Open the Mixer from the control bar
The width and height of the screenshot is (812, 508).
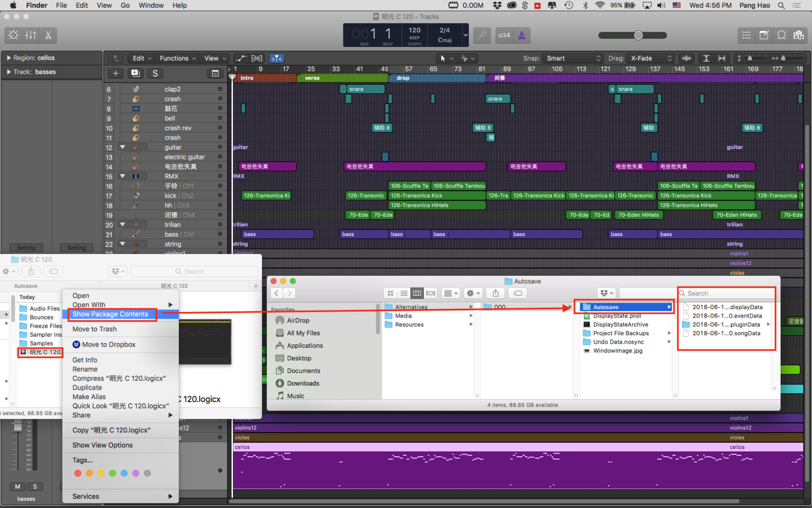coord(31,35)
